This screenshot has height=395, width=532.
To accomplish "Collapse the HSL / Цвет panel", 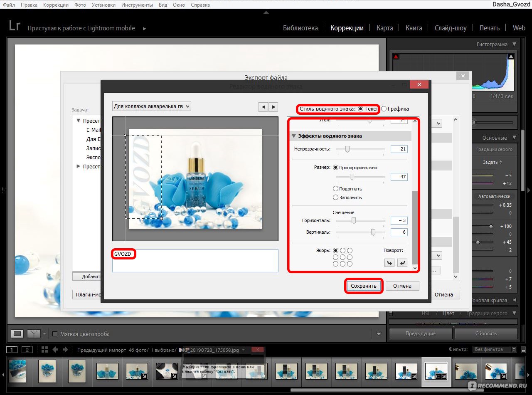I will coord(515,313).
